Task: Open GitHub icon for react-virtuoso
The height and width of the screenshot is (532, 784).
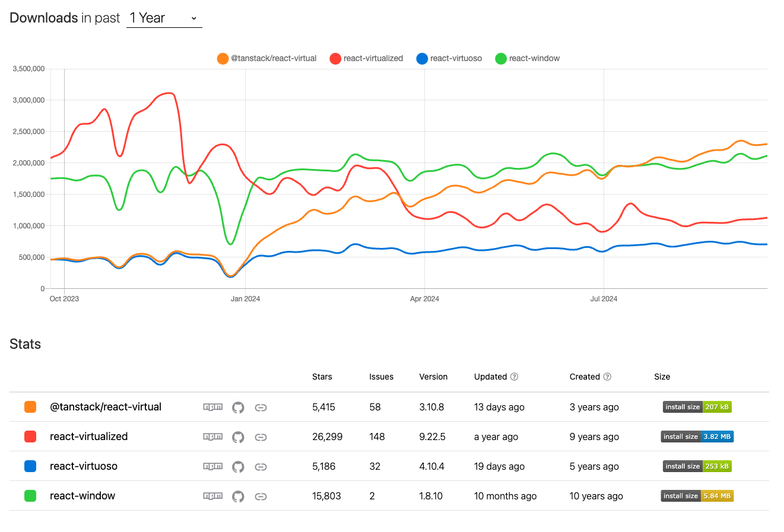Action: click(x=238, y=467)
